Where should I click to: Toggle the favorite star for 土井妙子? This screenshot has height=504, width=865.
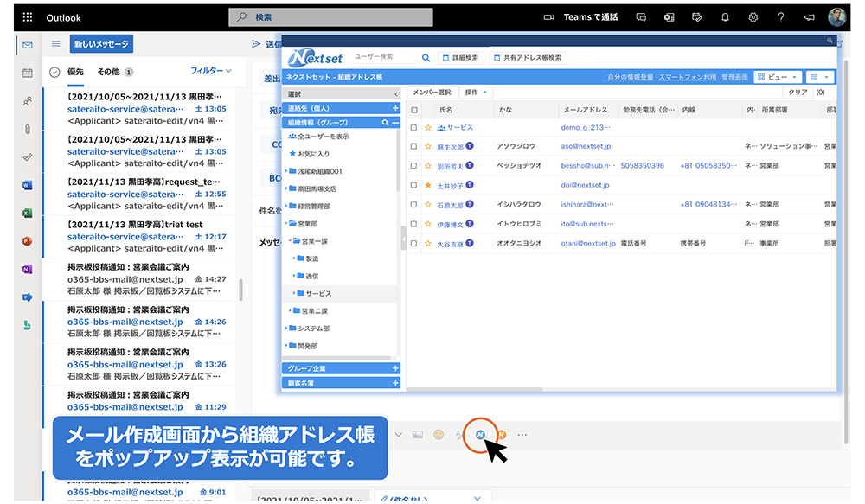pyautogui.click(x=428, y=185)
